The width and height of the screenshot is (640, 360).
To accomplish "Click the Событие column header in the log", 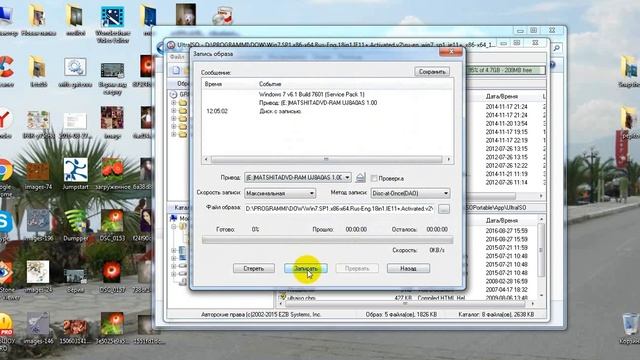I will click(x=270, y=84).
